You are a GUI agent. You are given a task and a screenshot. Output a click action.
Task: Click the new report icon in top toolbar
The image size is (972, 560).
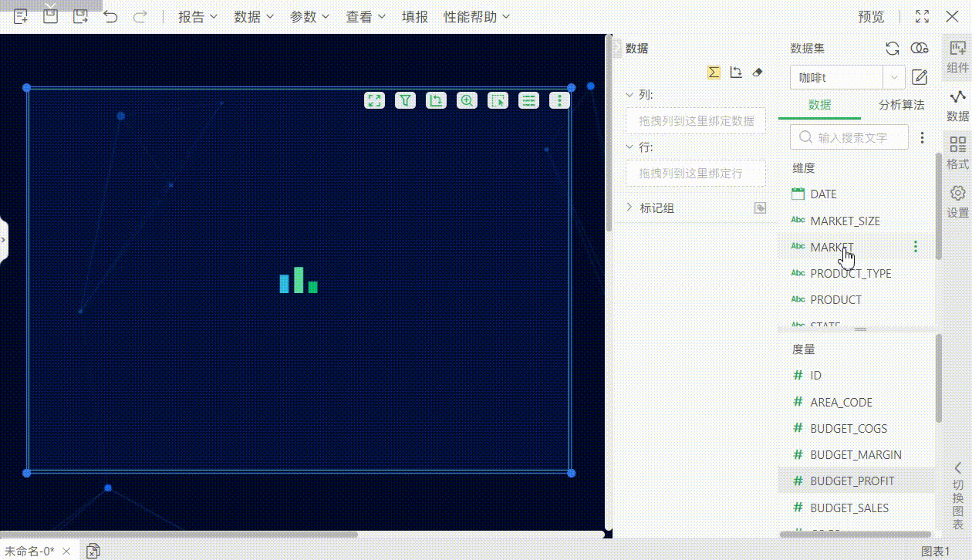21,16
